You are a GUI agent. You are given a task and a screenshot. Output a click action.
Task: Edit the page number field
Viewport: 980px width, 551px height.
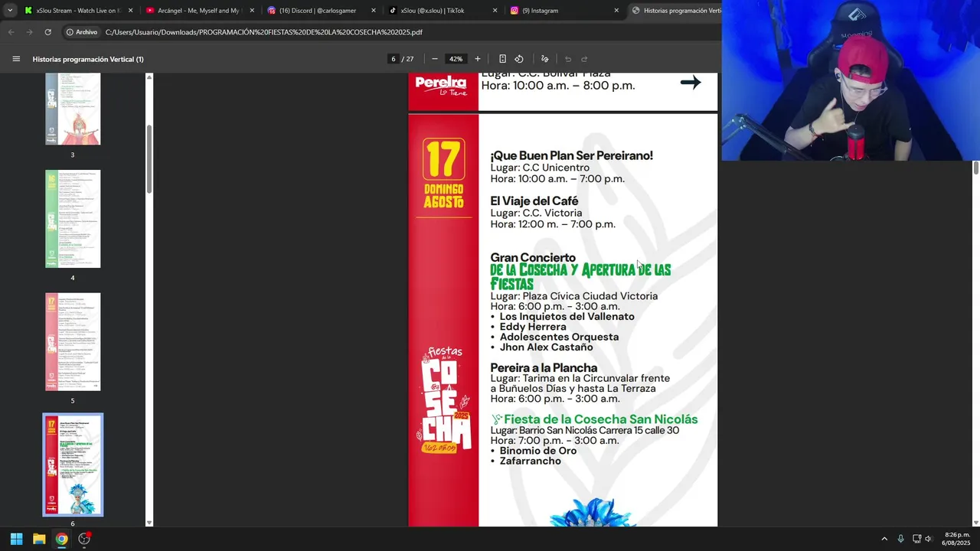[394, 59]
